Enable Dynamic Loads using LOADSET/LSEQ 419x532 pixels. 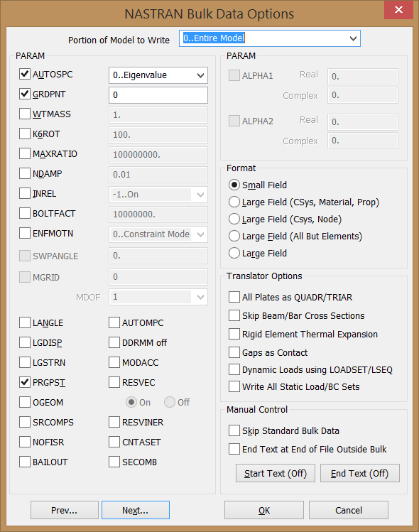point(234,369)
